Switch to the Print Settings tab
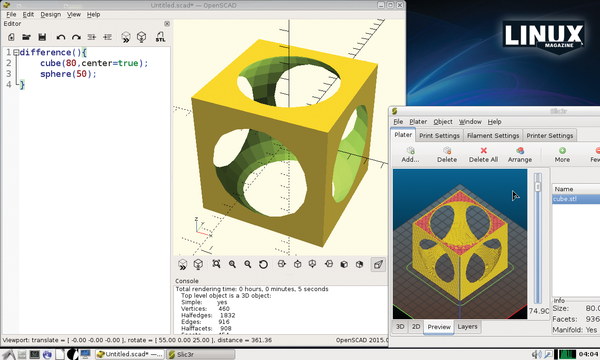 click(x=439, y=135)
